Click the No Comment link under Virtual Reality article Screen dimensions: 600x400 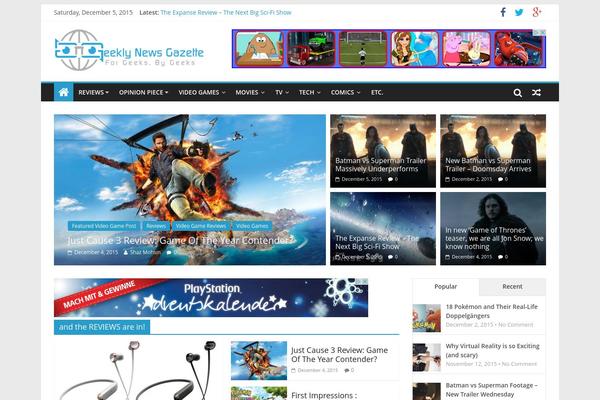coord(519,364)
